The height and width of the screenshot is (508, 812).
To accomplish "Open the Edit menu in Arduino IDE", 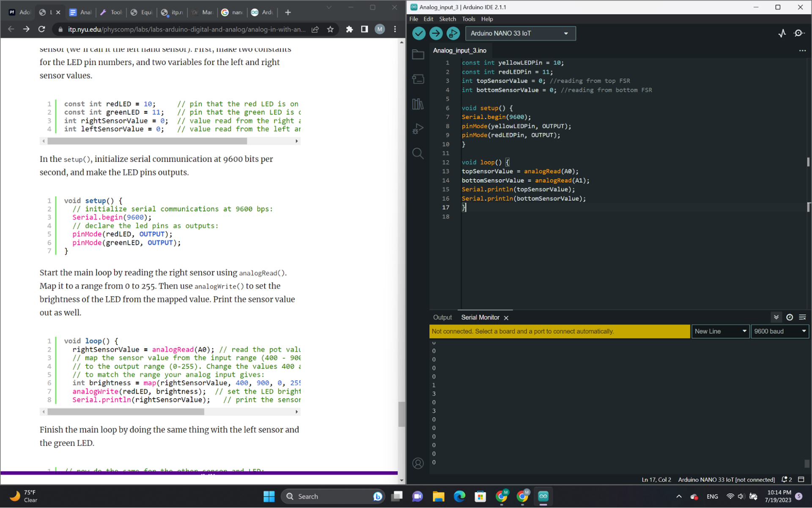I will [x=428, y=19].
